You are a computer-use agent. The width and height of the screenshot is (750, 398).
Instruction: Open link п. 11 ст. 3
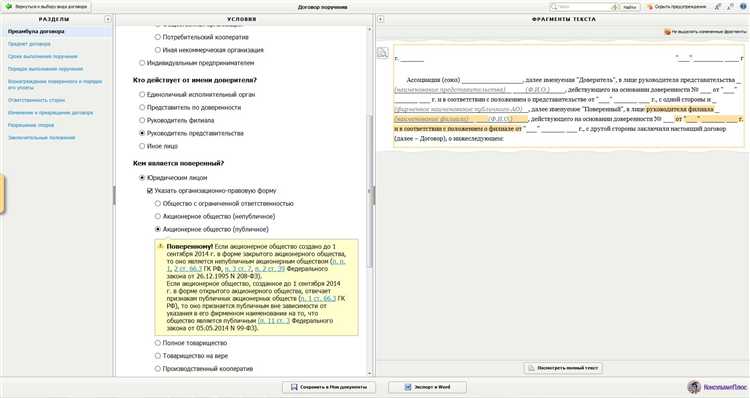(274, 321)
